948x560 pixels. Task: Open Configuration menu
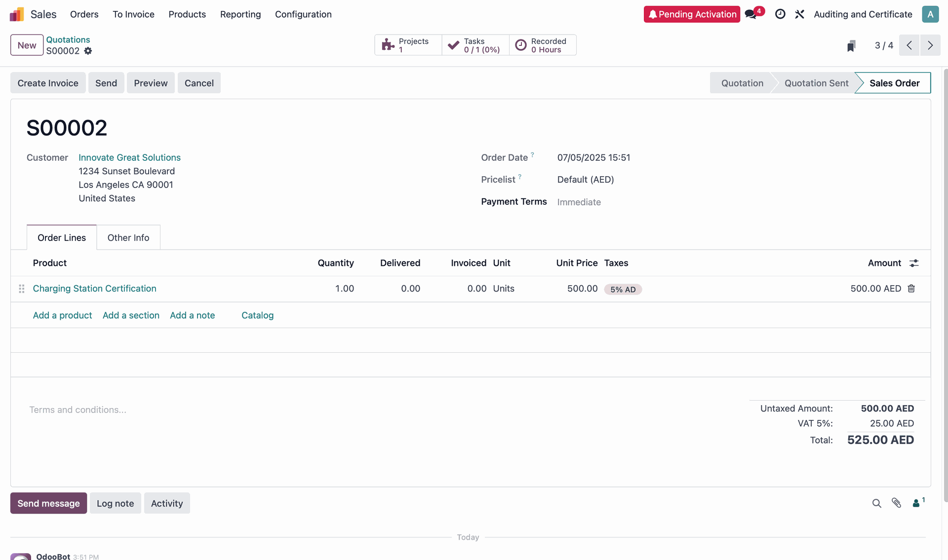(303, 14)
